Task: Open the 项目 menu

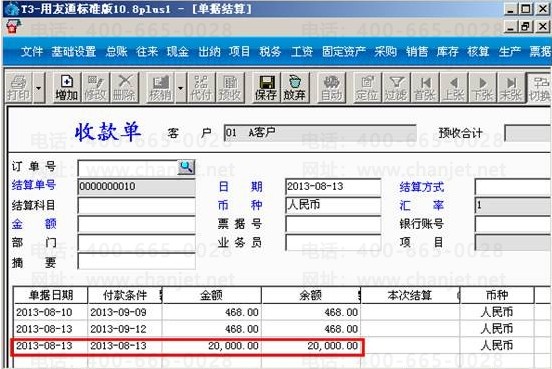Action: pos(239,52)
